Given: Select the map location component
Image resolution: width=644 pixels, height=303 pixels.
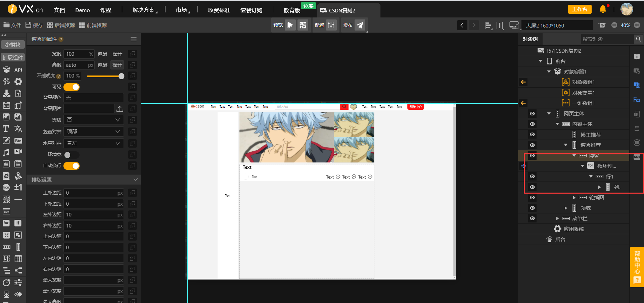Looking at the screenshot, I should [18, 176].
